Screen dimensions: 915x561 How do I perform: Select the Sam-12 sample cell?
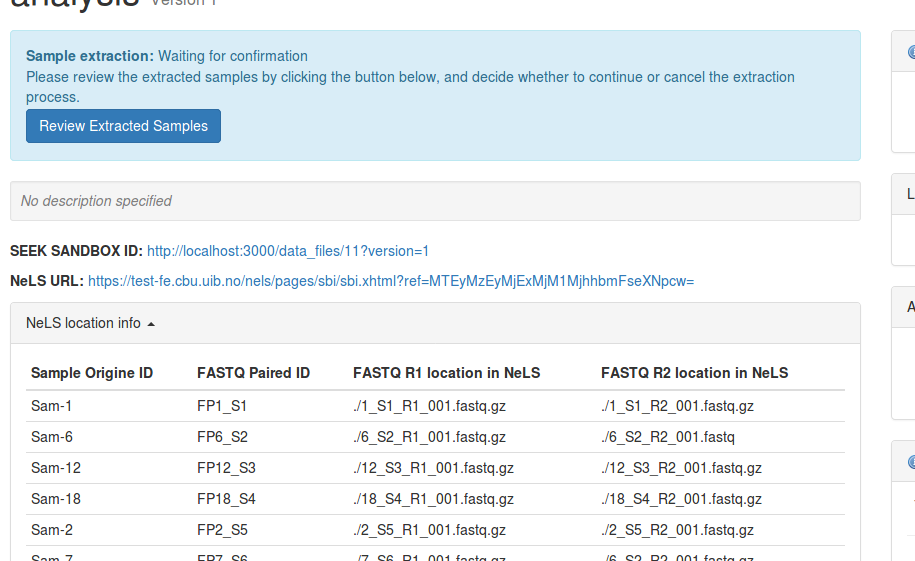56,468
